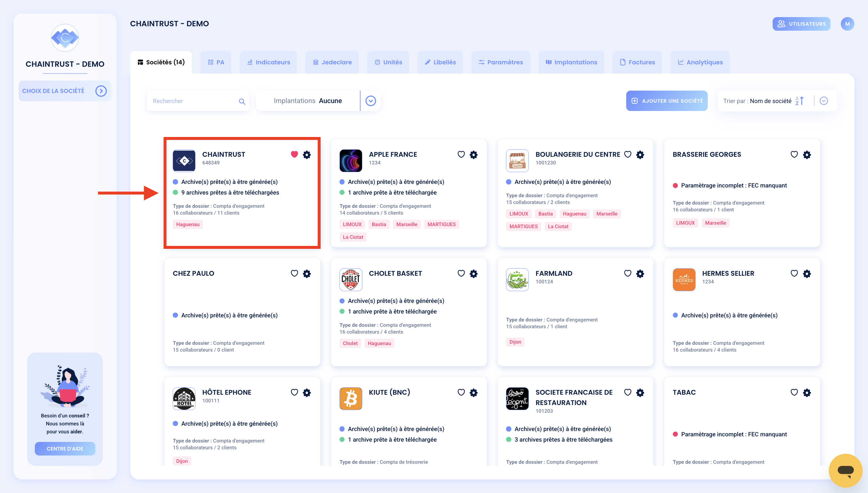The width and height of the screenshot is (868, 493).
Task: Favorite BOULANGERIE DU CENTRE with heart
Action: [628, 154]
